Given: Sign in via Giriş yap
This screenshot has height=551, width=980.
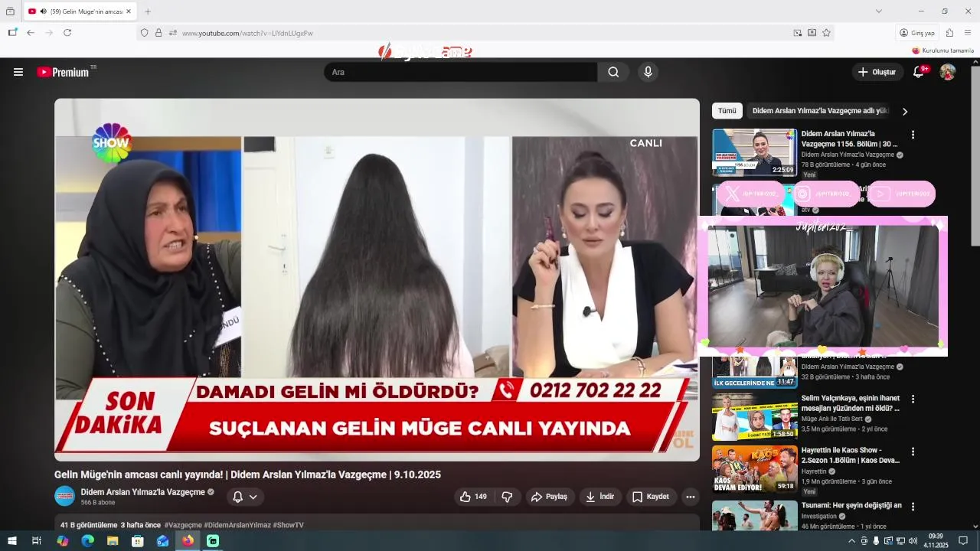Looking at the screenshot, I should click(917, 33).
